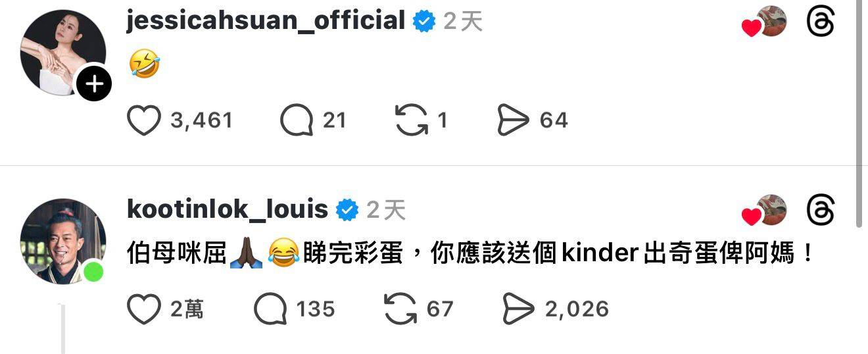The width and height of the screenshot is (868, 354).
Task: Open replies on jessicahsuan_official's post
Action: pos(296,120)
